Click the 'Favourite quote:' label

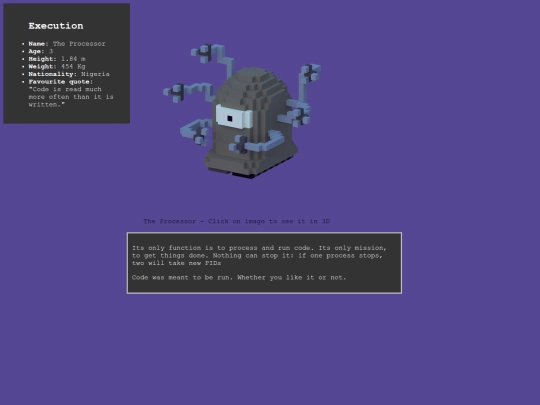[61, 82]
